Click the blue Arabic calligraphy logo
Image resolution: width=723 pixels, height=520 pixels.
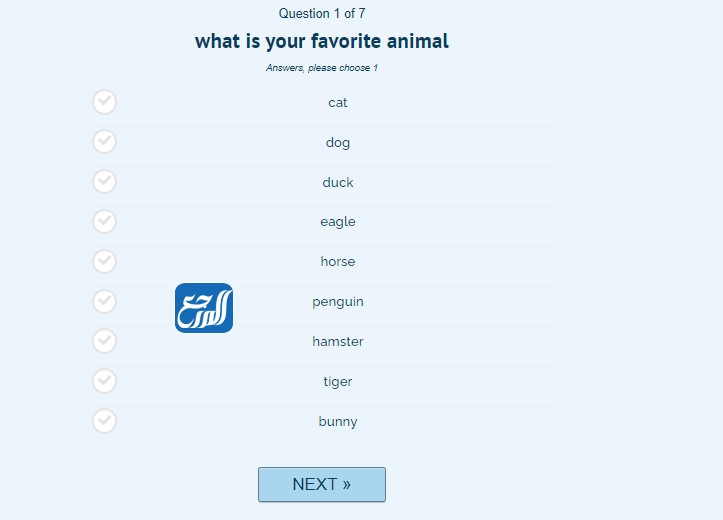(x=204, y=308)
